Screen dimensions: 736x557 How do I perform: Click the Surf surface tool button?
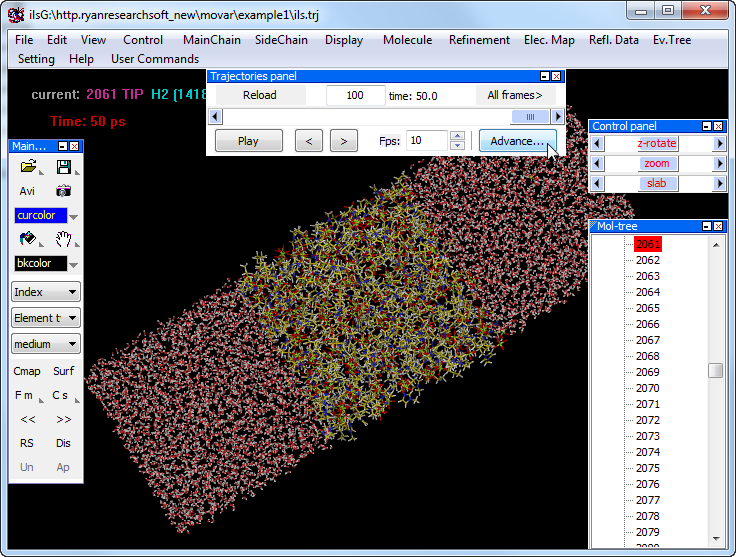(63, 371)
